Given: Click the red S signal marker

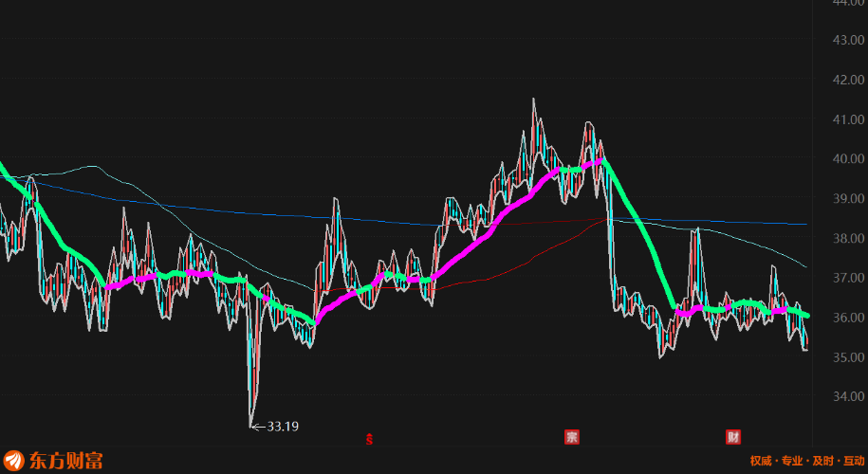Looking at the screenshot, I should coord(369,439).
